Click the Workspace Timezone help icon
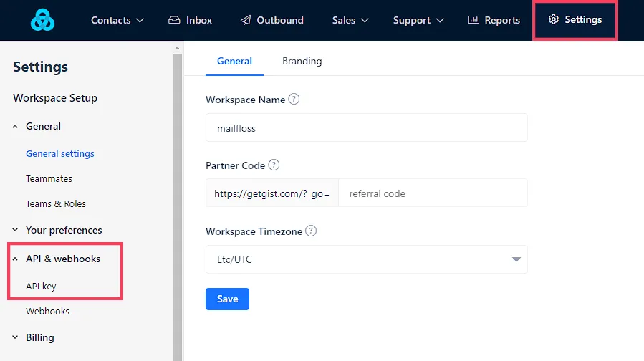The height and width of the screenshot is (361, 644). (311, 231)
